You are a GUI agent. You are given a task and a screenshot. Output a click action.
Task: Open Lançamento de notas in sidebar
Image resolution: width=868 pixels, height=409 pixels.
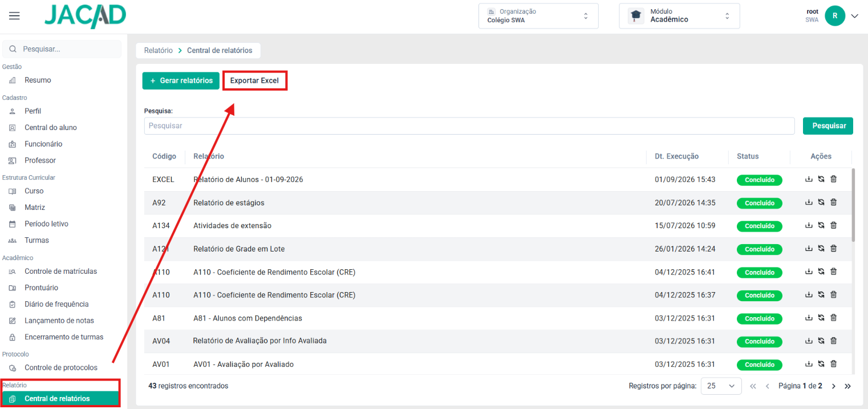click(59, 321)
